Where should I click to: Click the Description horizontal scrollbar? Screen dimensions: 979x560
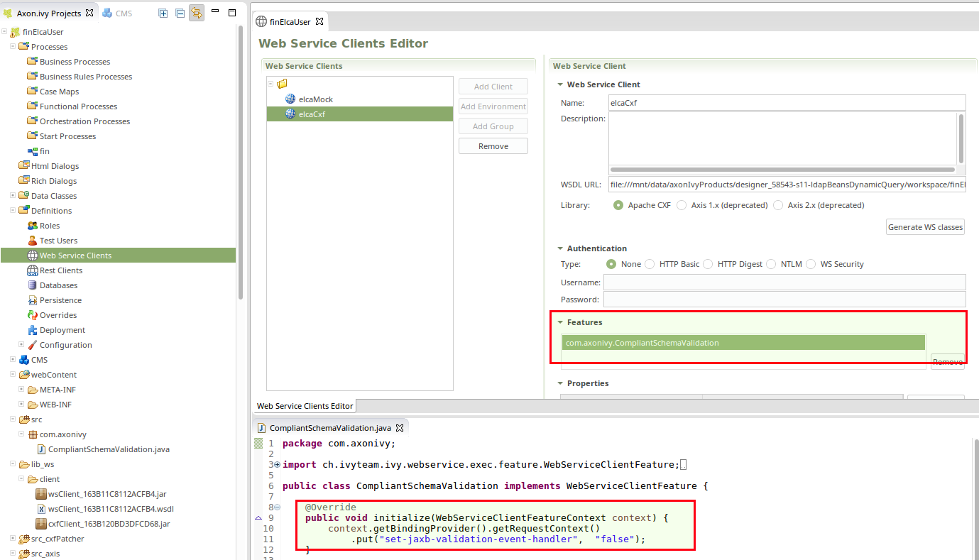tap(782, 170)
